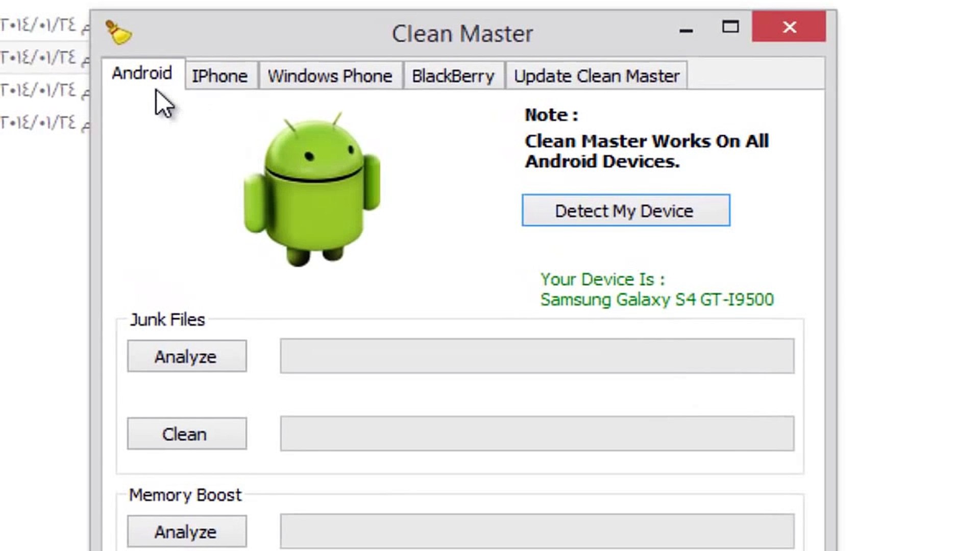Click Analyze under Memory Boost
The height and width of the screenshot is (551, 980).
coord(186,531)
